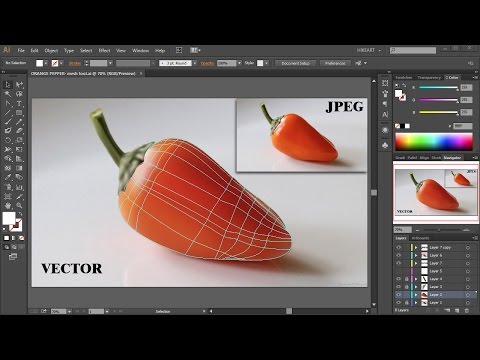
Task: Click the orange Stroke link
Action: (75, 63)
